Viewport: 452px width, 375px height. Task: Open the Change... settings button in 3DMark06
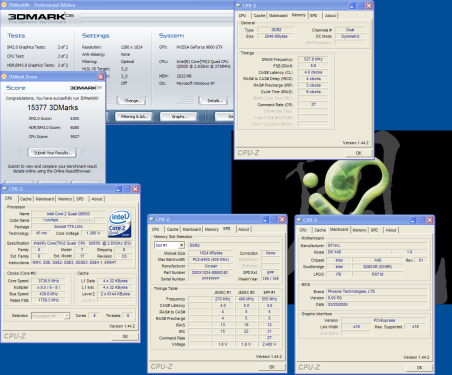[132, 100]
